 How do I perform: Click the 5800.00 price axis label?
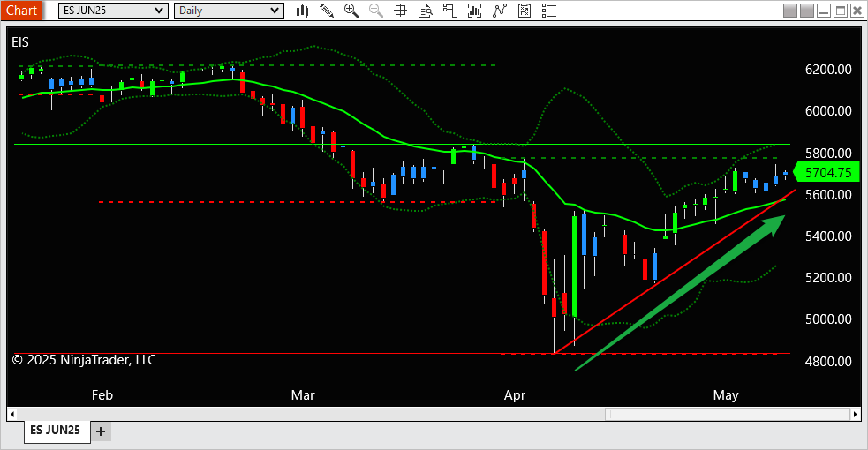tap(828, 154)
